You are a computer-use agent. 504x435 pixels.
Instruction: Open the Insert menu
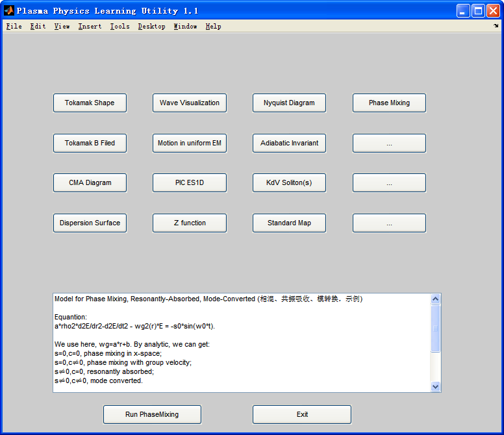click(90, 27)
